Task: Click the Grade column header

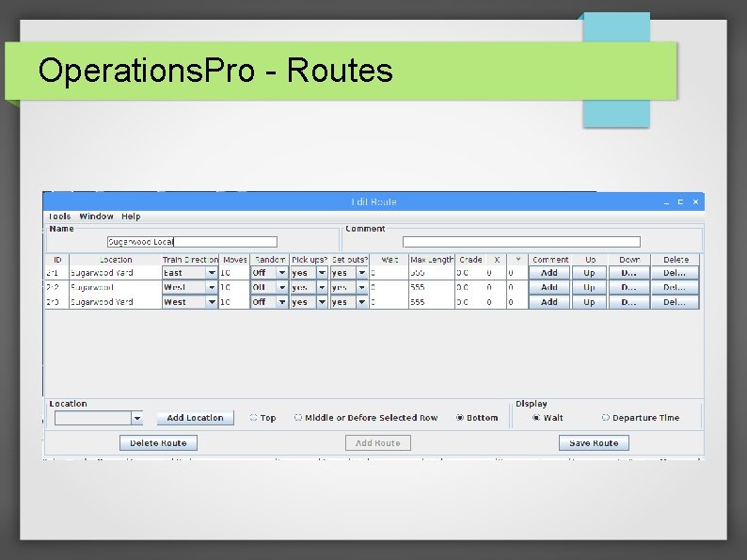Action: 470,260
